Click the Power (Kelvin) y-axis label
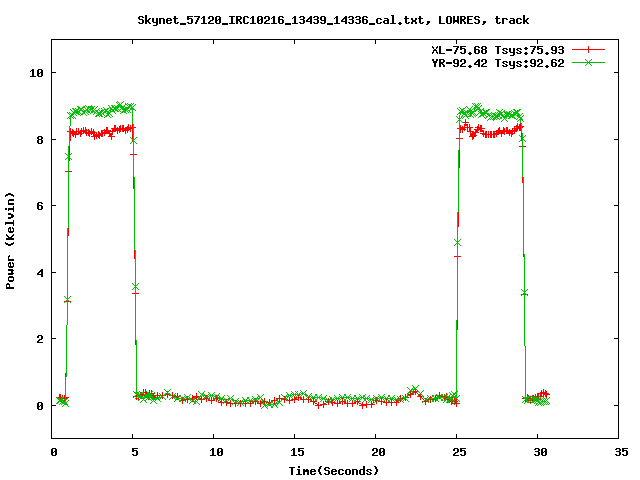This screenshot has height=480, width=640. click(x=10, y=241)
